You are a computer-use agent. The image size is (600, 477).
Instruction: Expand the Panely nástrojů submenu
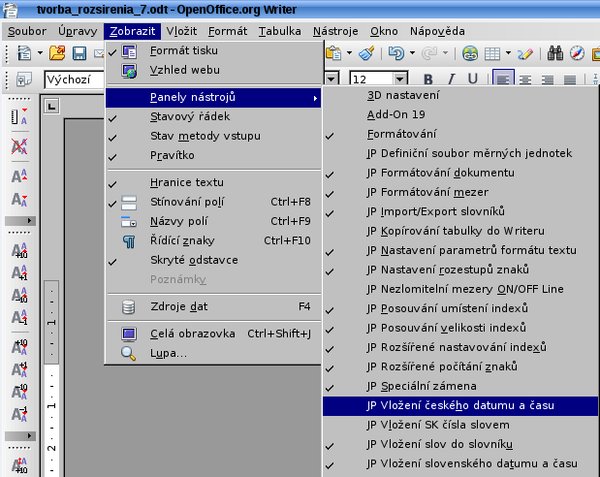pos(214,97)
